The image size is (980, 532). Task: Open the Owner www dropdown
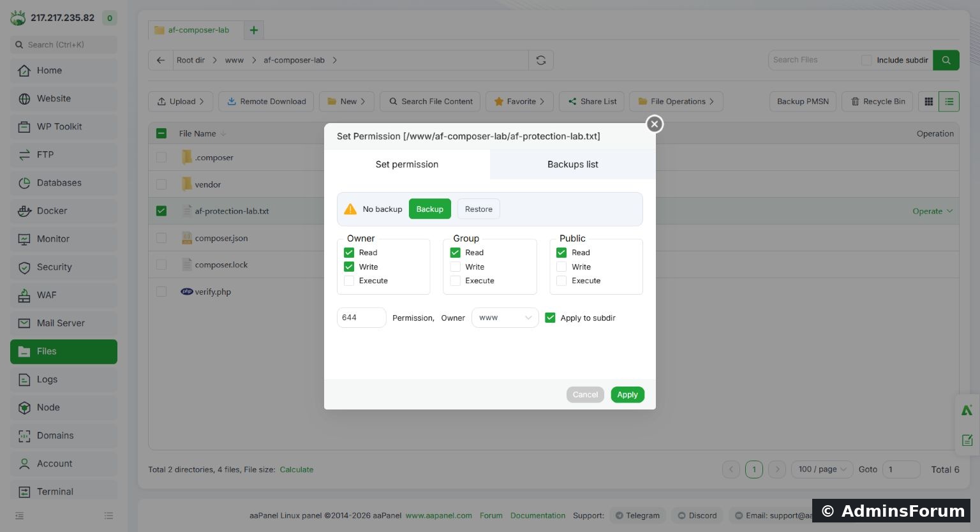[505, 318]
